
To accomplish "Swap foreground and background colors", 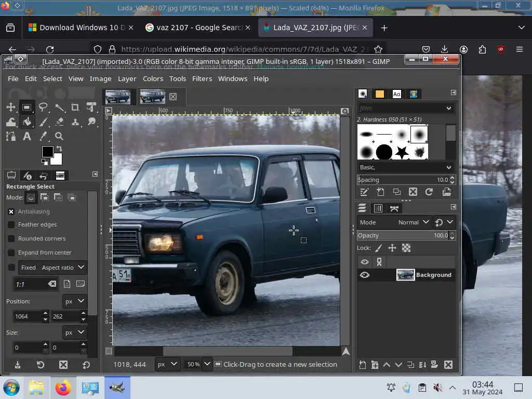I will click(59, 149).
